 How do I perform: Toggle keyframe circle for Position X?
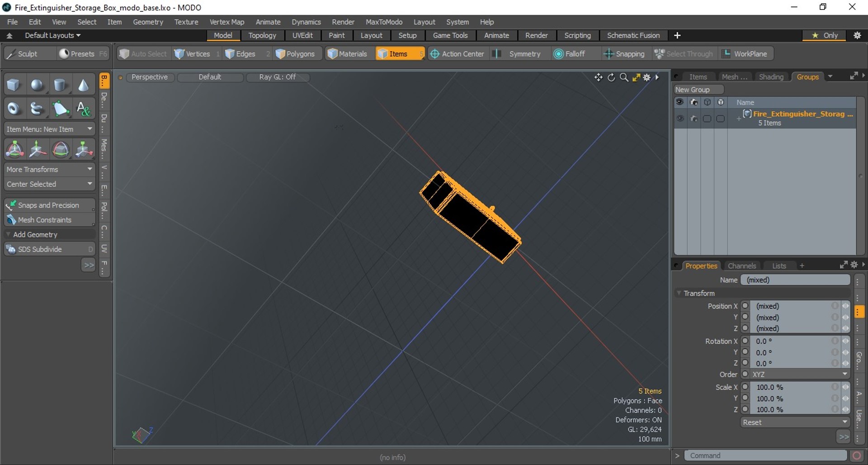[x=745, y=306]
